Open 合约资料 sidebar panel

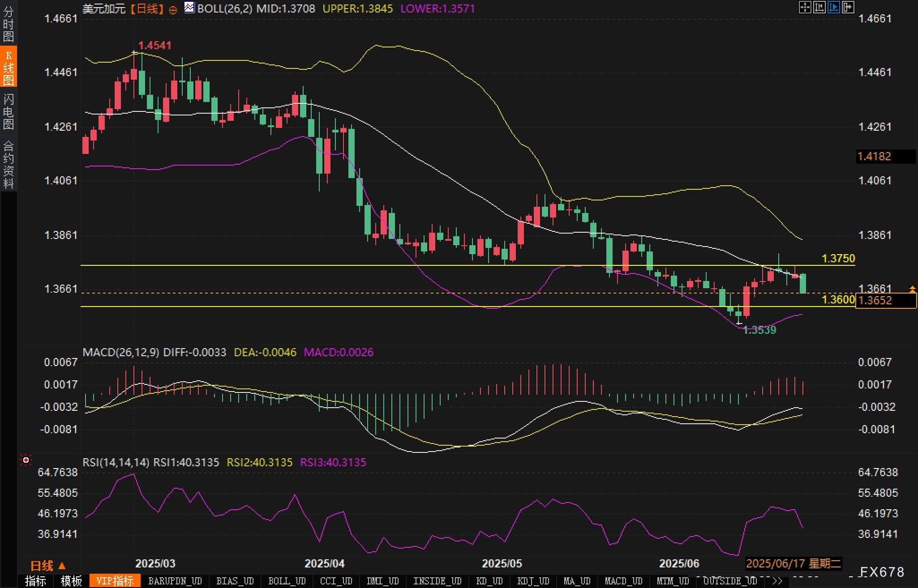8,164
